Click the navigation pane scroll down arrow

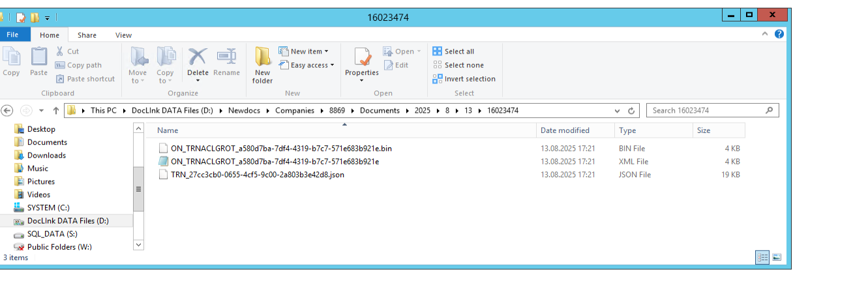click(138, 244)
